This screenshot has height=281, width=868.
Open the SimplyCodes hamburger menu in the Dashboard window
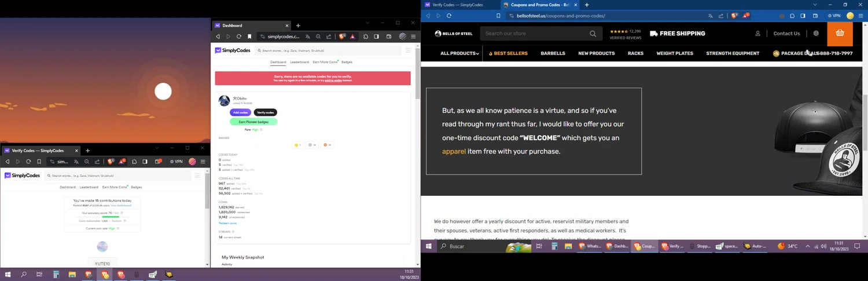pos(408,50)
